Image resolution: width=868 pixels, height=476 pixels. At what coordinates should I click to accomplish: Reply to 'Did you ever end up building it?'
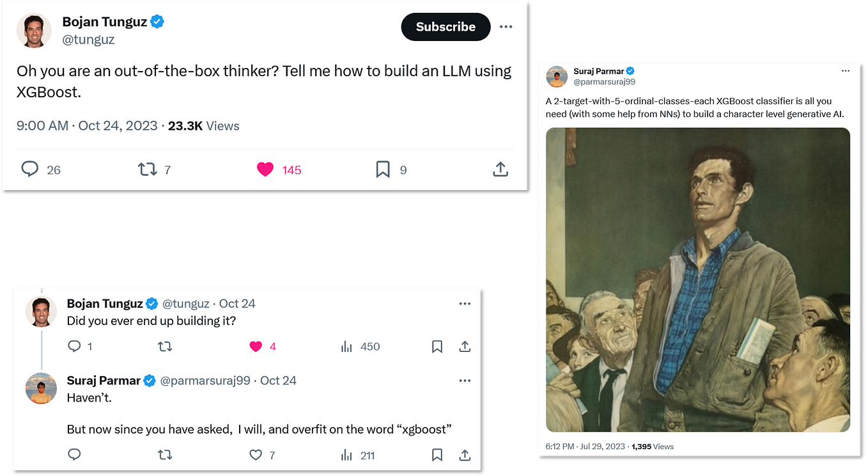pyautogui.click(x=74, y=346)
